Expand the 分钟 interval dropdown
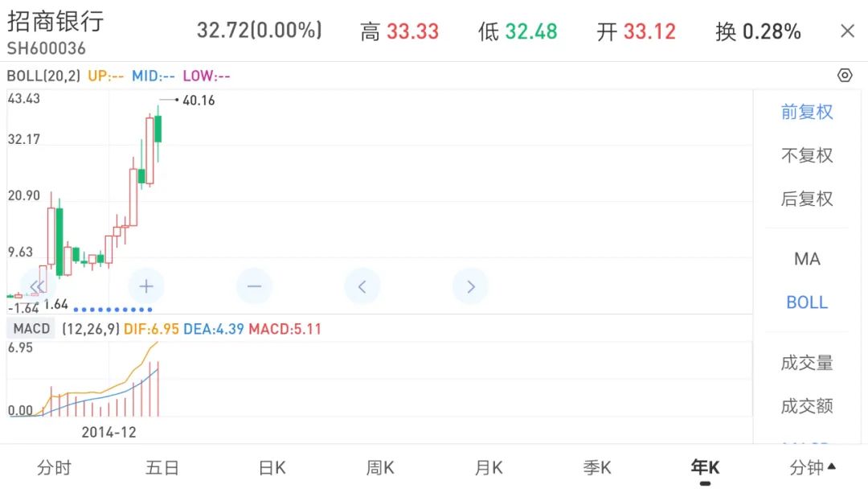 tap(813, 467)
